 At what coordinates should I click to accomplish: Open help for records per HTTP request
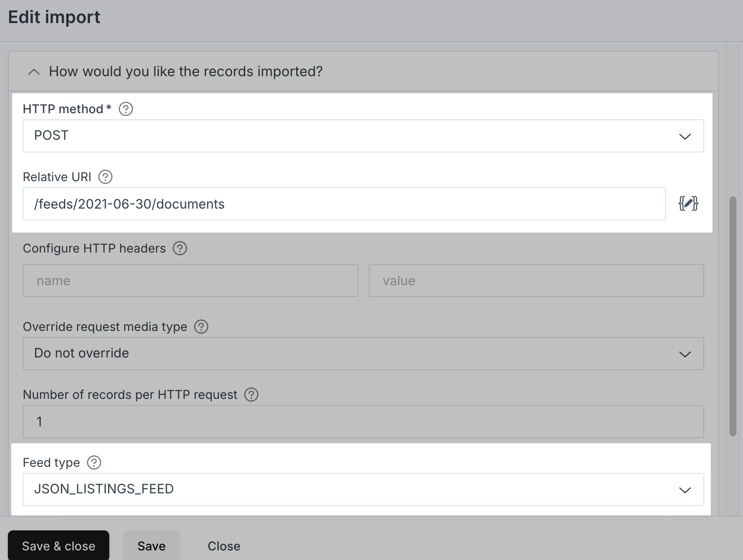(251, 395)
